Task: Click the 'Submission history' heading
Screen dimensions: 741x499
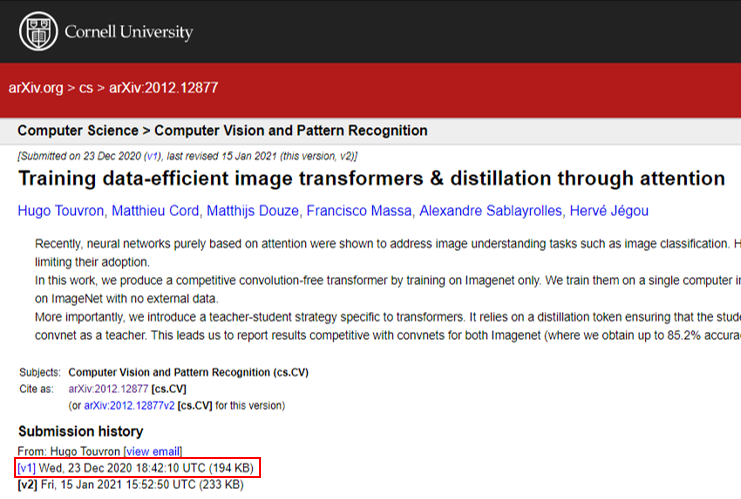Action: pyautogui.click(x=81, y=431)
